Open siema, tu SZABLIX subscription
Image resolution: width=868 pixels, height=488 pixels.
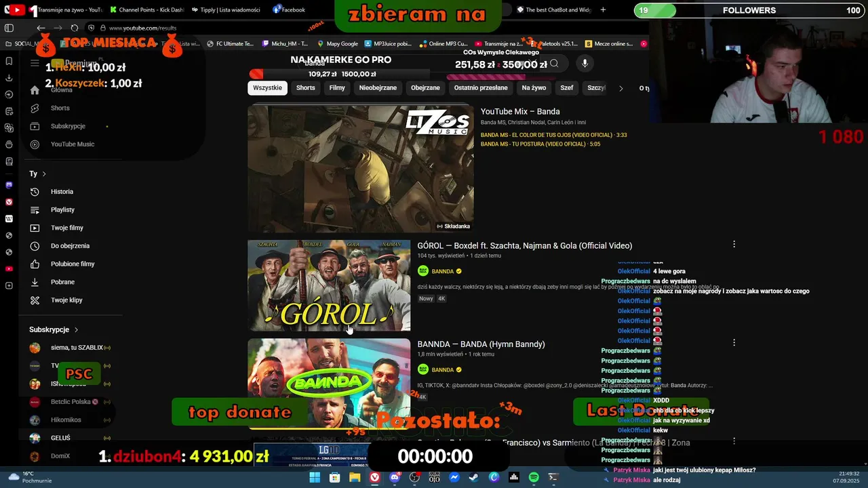pyautogui.click(x=70, y=348)
